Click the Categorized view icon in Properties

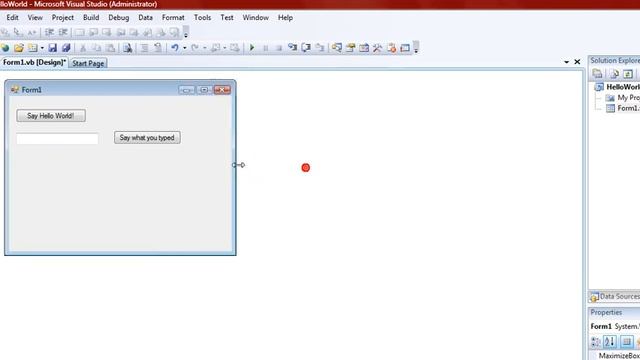pos(596,342)
